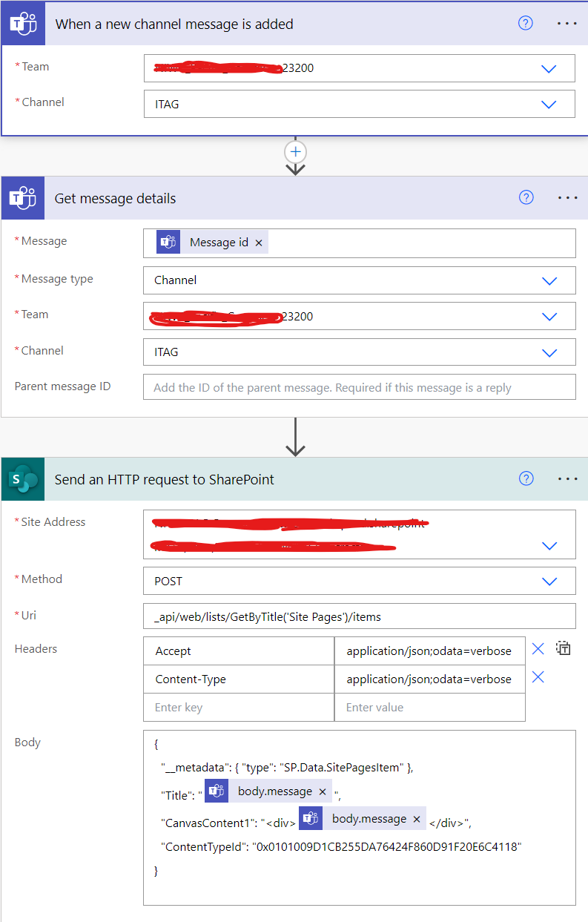This screenshot has height=922, width=588.
Task: Expand the Site Address dropdown
Action: [x=549, y=545]
